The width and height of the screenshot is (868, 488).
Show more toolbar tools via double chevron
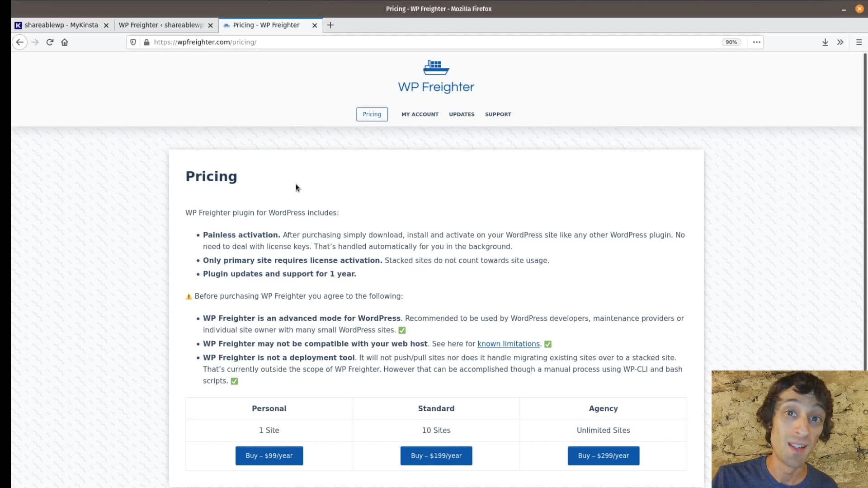click(x=840, y=42)
